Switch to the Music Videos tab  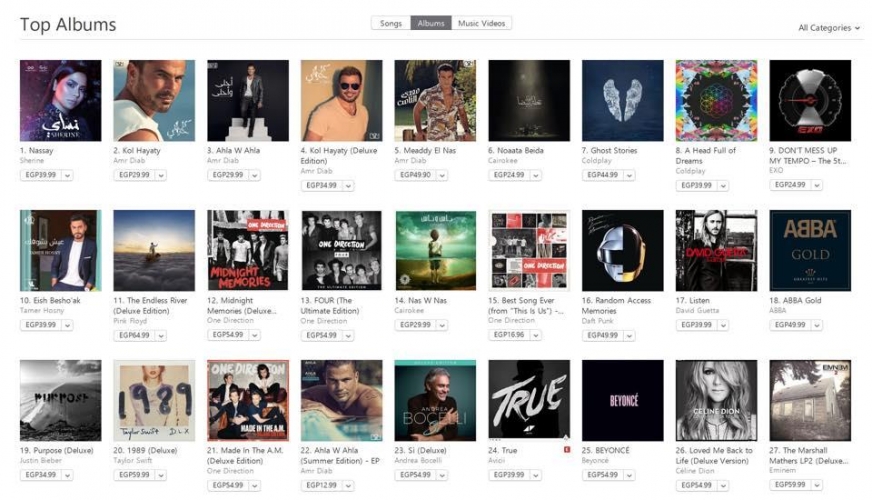pos(482,23)
